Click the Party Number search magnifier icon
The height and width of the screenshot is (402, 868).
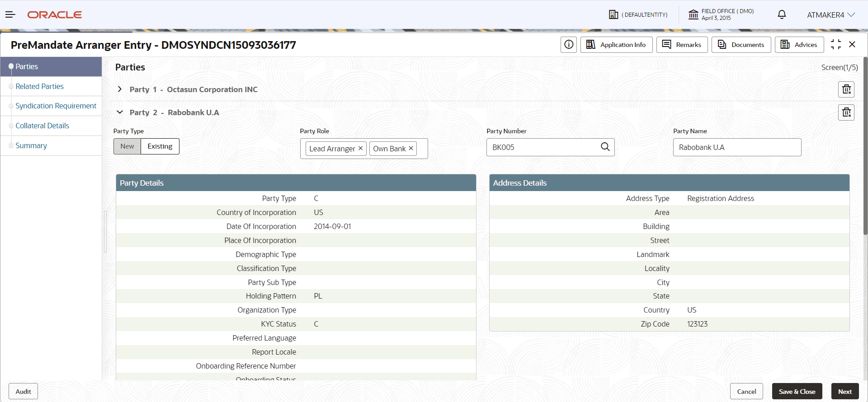605,147
